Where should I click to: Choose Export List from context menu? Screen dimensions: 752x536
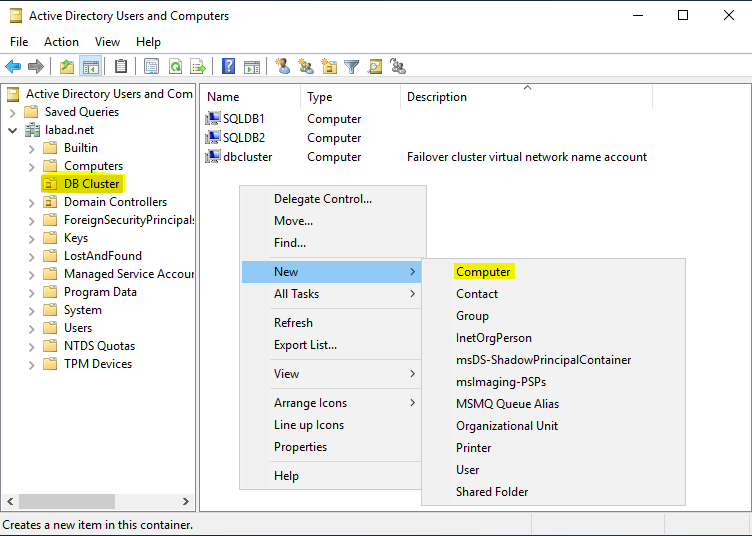[x=333, y=345]
